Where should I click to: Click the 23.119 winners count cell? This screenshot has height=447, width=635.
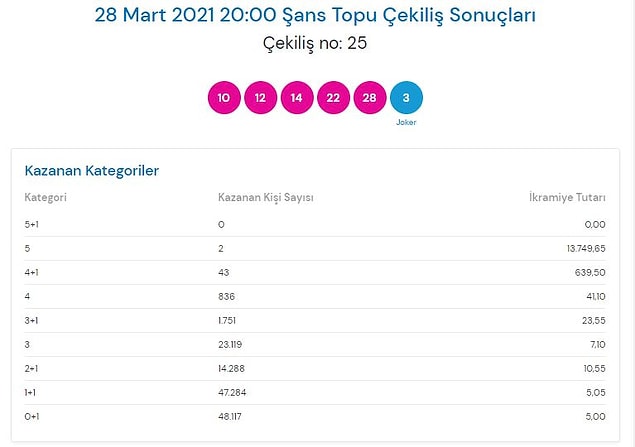(x=230, y=345)
